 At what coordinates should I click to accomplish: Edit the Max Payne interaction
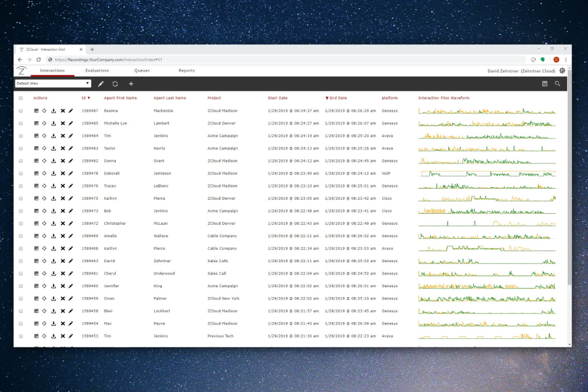click(71, 323)
